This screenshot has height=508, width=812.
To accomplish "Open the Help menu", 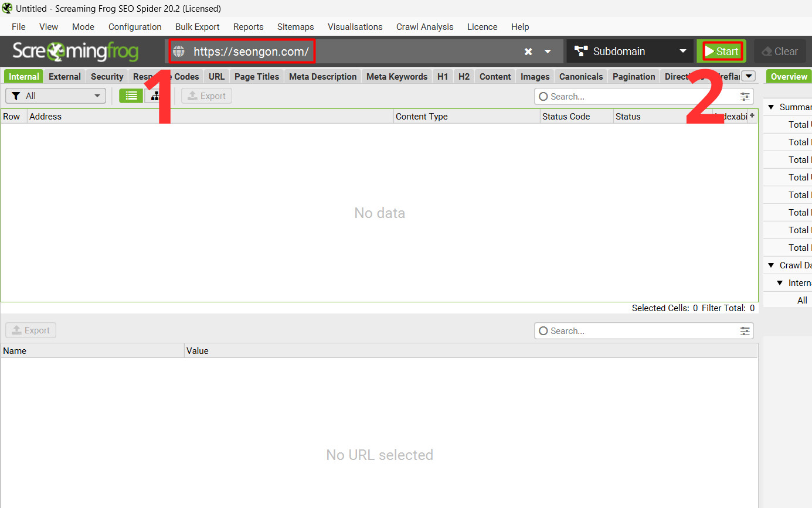I will 520,27.
